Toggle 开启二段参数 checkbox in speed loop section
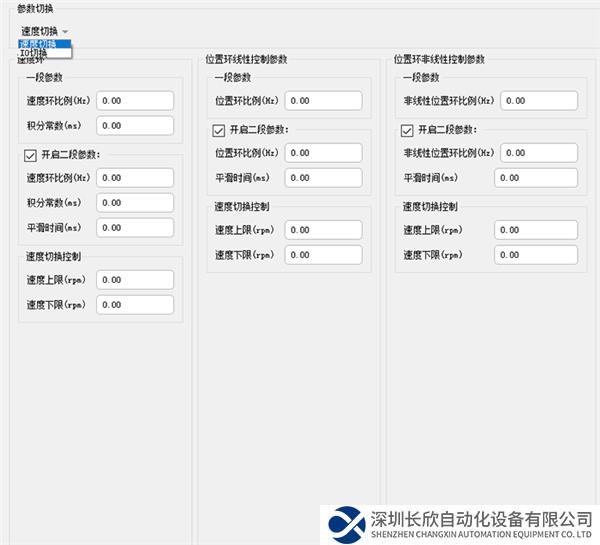This screenshot has width=600, height=545. [x=30, y=154]
